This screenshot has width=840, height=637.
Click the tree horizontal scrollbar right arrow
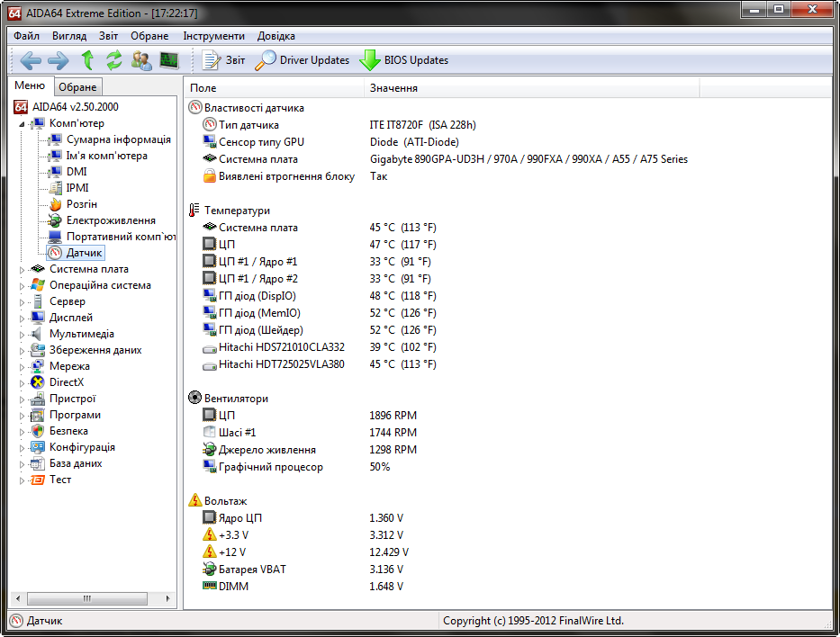click(167, 598)
